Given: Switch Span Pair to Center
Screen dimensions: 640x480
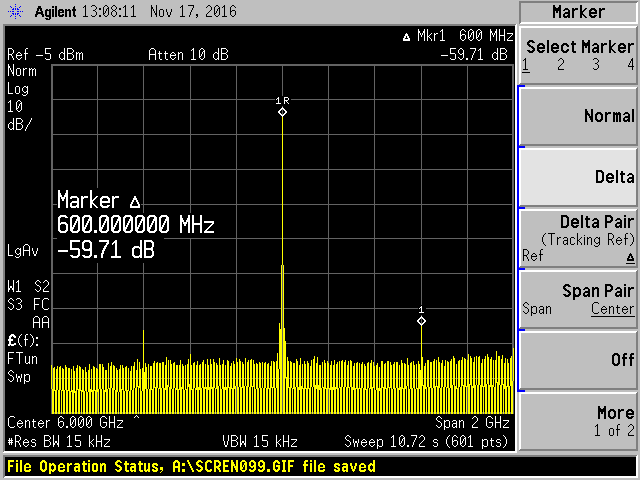Looking at the screenshot, I should [x=612, y=309].
